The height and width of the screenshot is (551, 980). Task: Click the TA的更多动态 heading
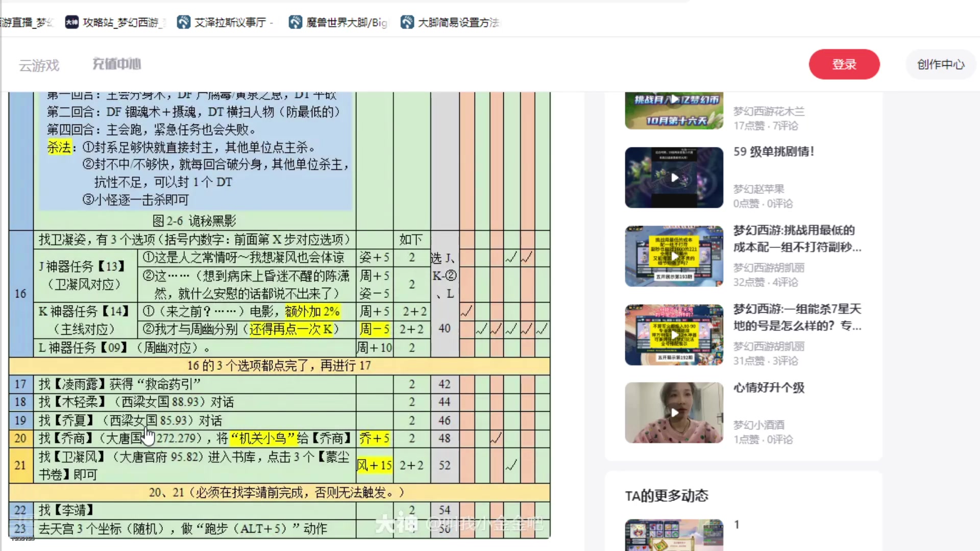point(667,495)
